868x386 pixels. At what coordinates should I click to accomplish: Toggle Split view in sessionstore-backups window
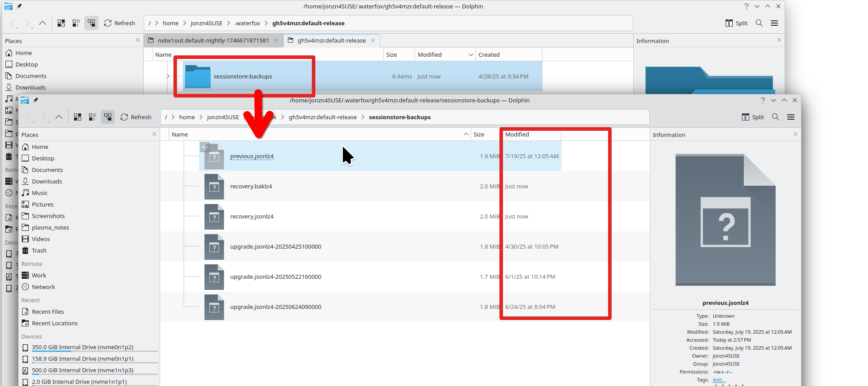(x=753, y=117)
